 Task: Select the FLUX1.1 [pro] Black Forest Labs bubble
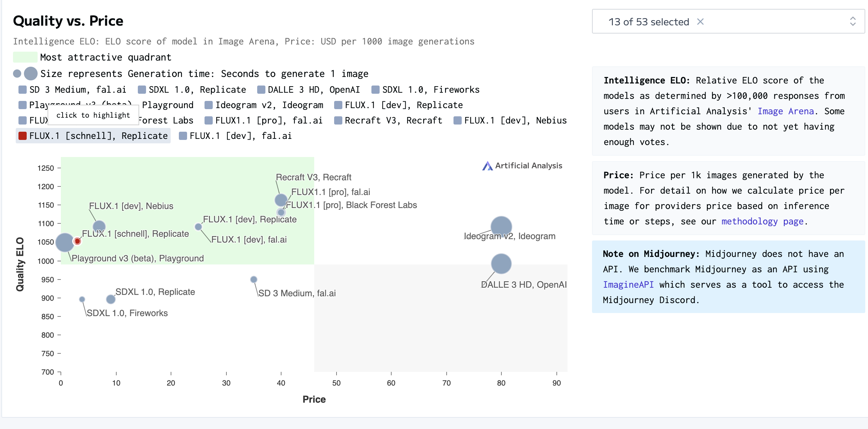[x=281, y=212]
